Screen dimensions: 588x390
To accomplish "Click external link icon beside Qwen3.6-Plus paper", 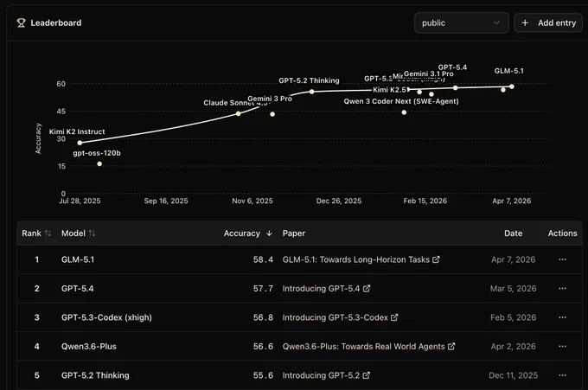I will (x=451, y=346).
